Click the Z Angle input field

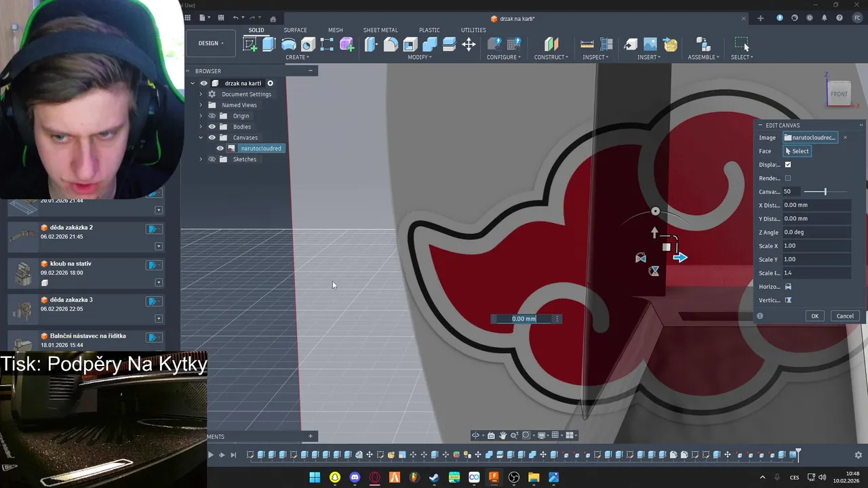point(816,232)
